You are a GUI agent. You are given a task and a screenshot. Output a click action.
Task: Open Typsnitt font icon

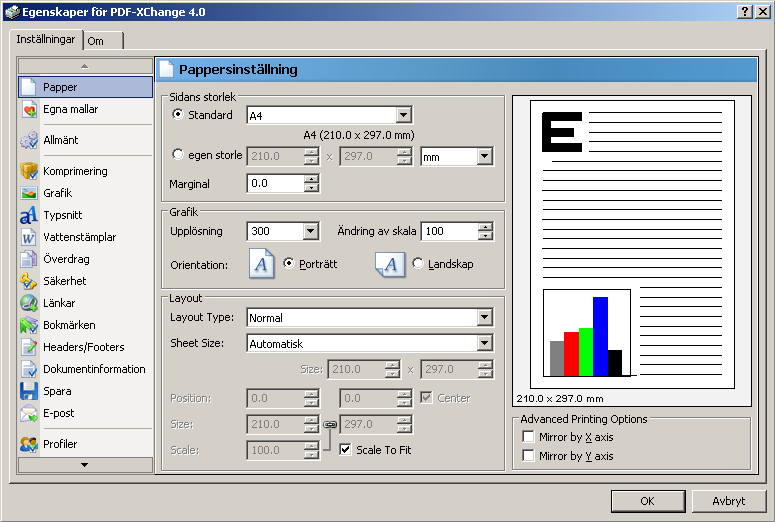[29, 215]
